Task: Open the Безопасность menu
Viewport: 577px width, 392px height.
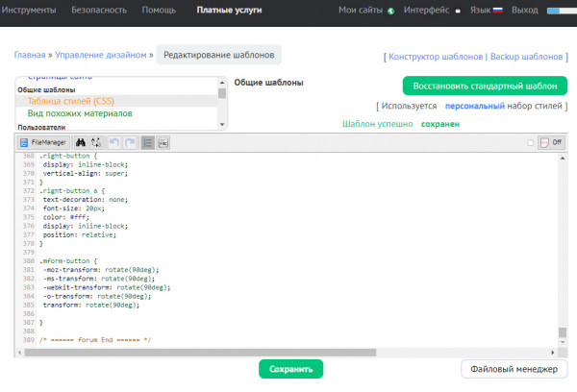Action: tap(99, 10)
